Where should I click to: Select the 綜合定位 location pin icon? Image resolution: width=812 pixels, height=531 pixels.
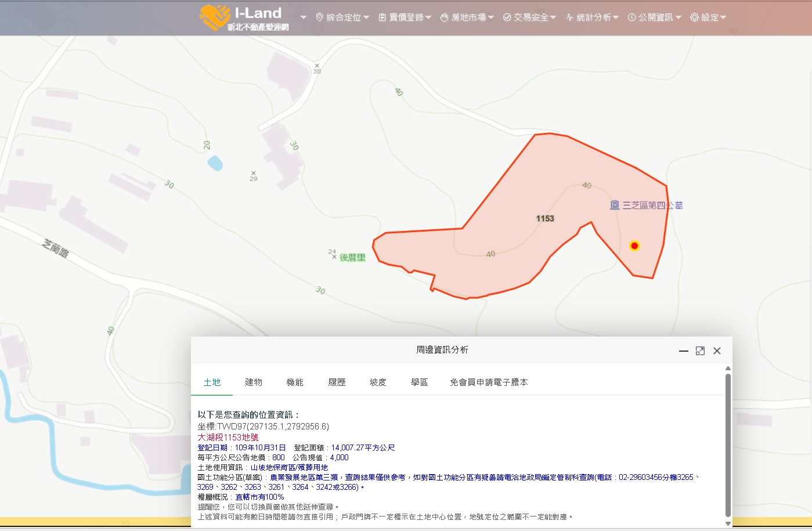pyautogui.click(x=319, y=17)
